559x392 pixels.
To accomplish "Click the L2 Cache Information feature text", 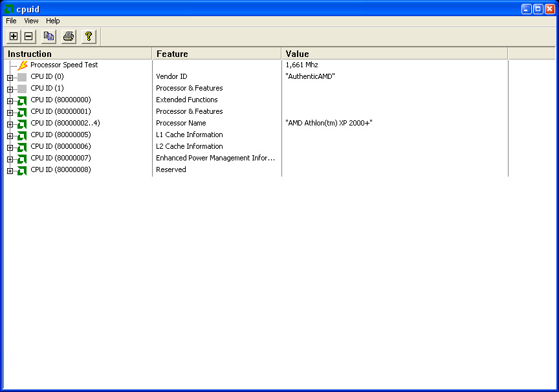I will point(190,146).
